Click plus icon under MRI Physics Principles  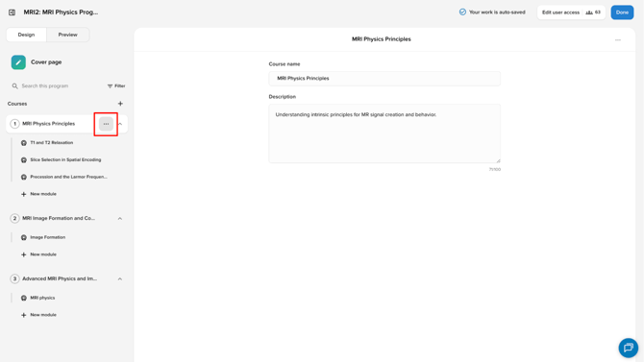point(23,194)
